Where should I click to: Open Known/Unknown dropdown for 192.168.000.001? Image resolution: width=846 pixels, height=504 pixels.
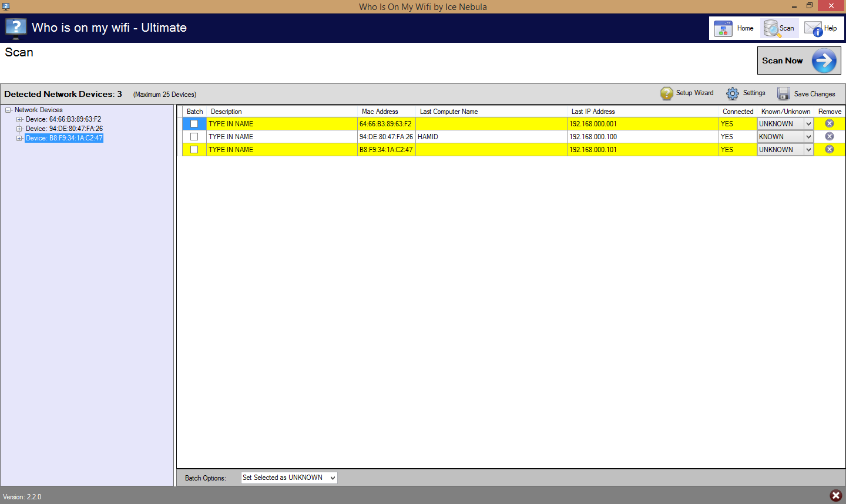(x=808, y=124)
